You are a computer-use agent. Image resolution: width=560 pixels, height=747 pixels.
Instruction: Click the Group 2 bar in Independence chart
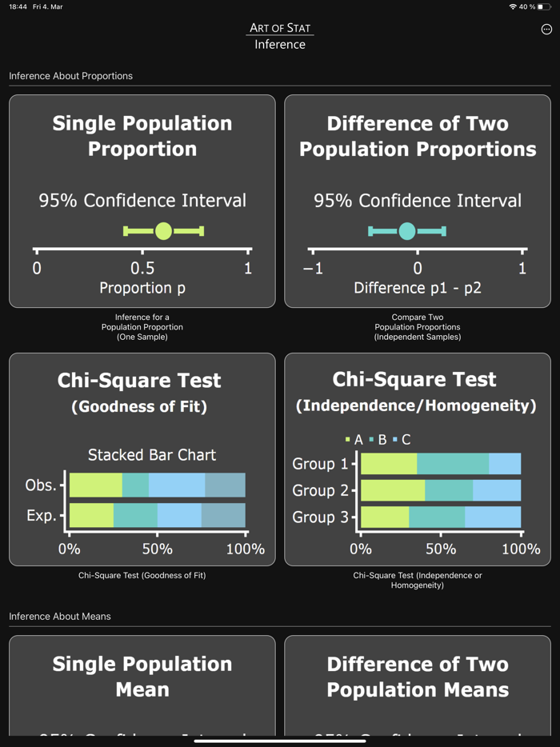[440, 490]
